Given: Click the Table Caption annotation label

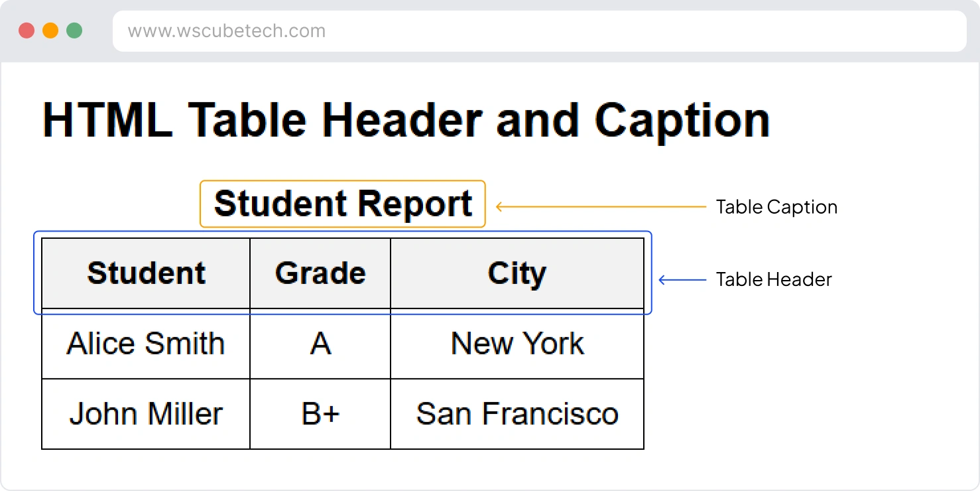Looking at the screenshot, I should 776,207.
